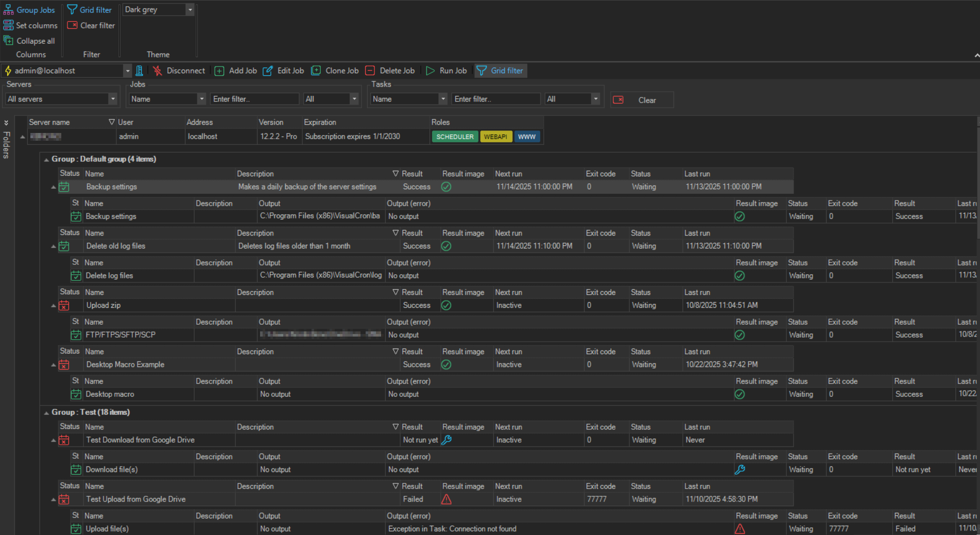The width and height of the screenshot is (980, 535).
Task: Click the Edit Job pencil icon
Action: pyautogui.click(x=268, y=71)
